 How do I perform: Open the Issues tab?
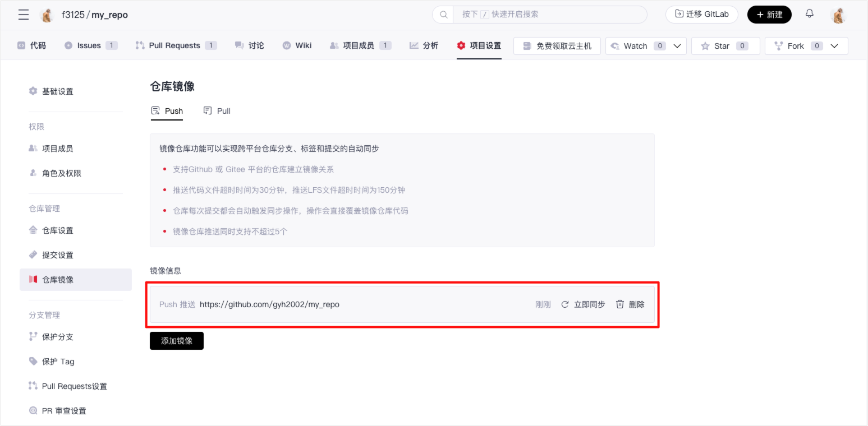coord(90,45)
